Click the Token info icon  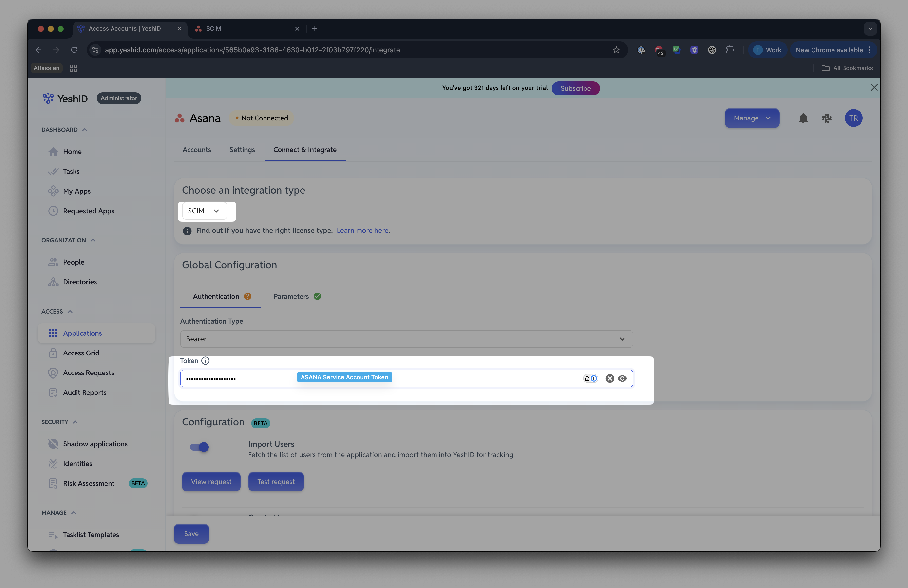pyautogui.click(x=205, y=361)
